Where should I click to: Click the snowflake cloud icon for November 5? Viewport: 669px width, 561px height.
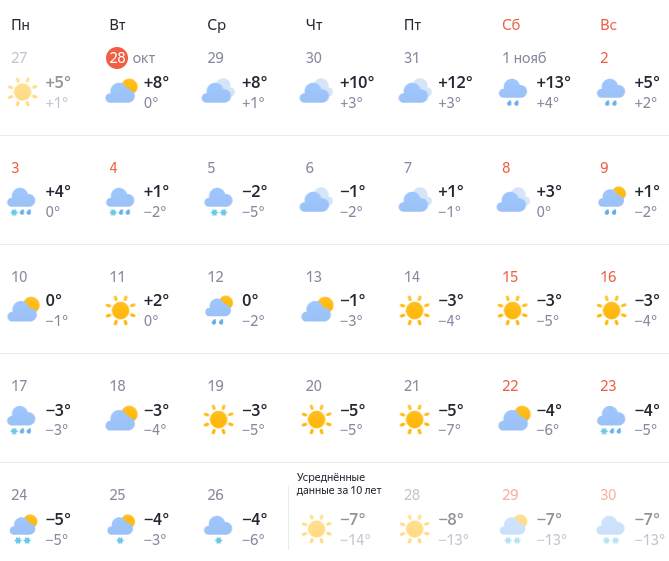click(218, 201)
